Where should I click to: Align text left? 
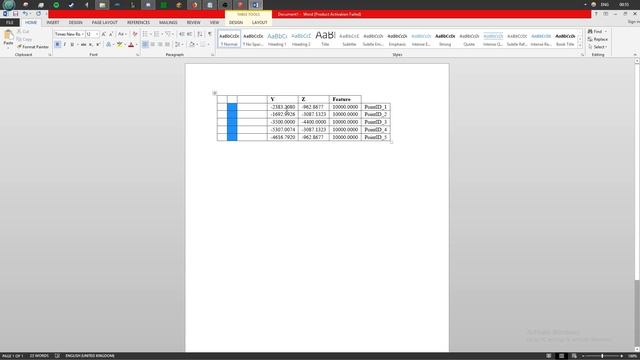(145, 44)
